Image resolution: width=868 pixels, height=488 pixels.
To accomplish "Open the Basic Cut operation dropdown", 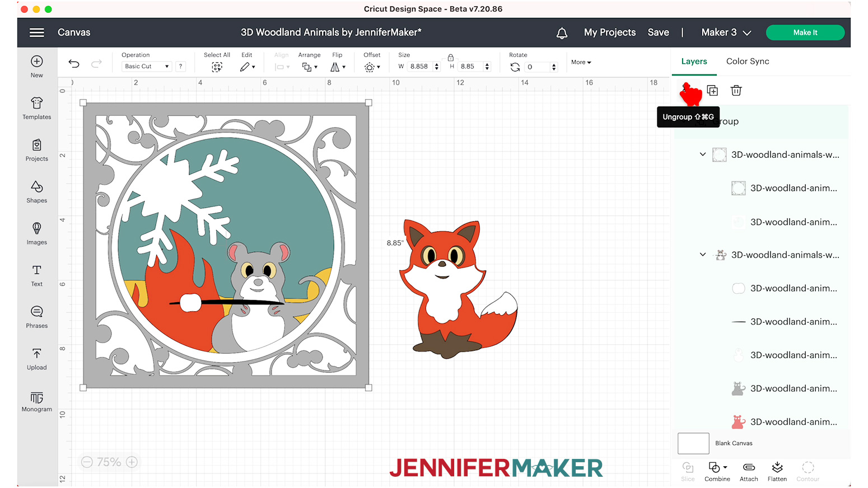I will click(x=147, y=66).
